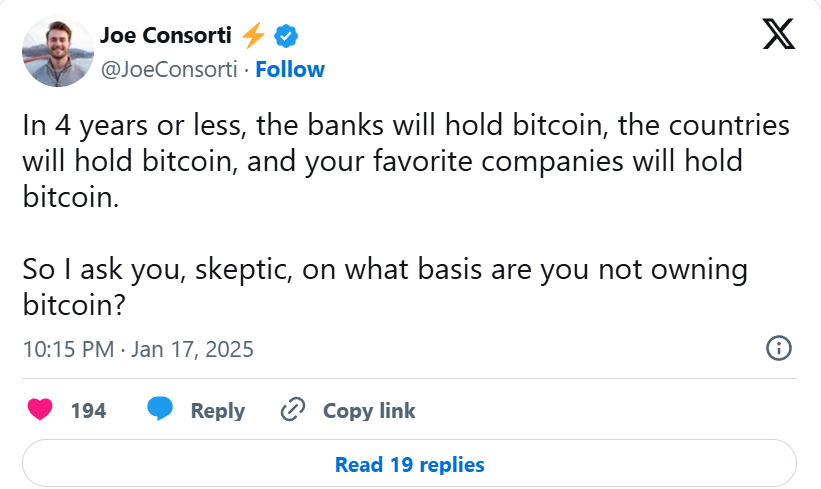Image resolution: width=821 pixels, height=489 pixels.
Task: Click the blue verified checkmark badge
Action: point(286,36)
